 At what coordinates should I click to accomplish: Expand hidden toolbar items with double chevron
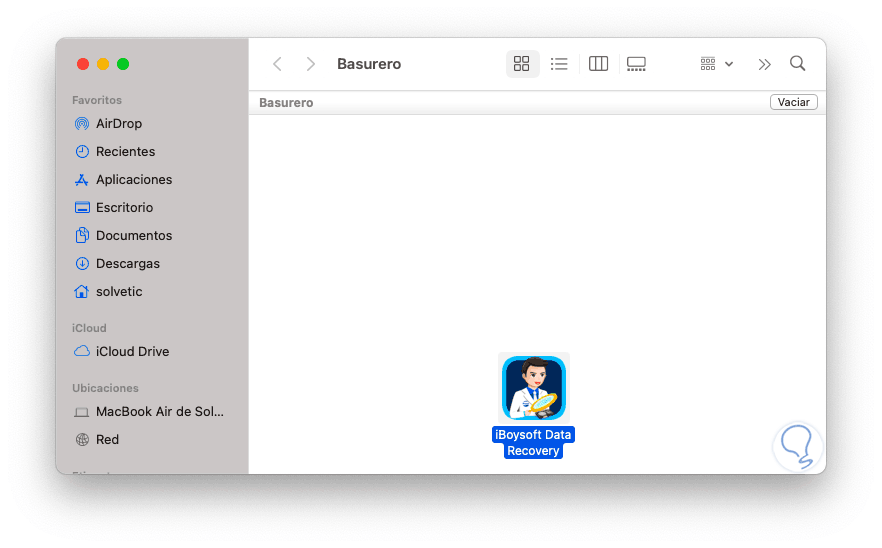(x=764, y=64)
